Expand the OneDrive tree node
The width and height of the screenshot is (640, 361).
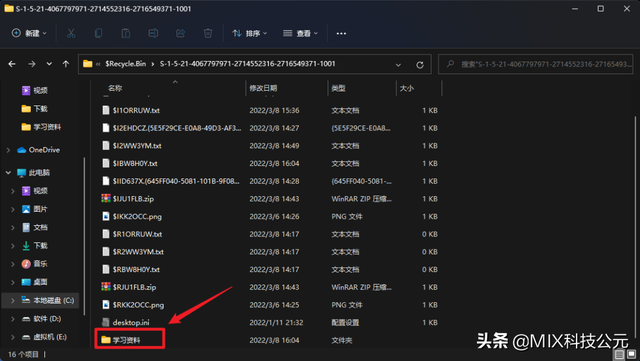click(x=8, y=150)
